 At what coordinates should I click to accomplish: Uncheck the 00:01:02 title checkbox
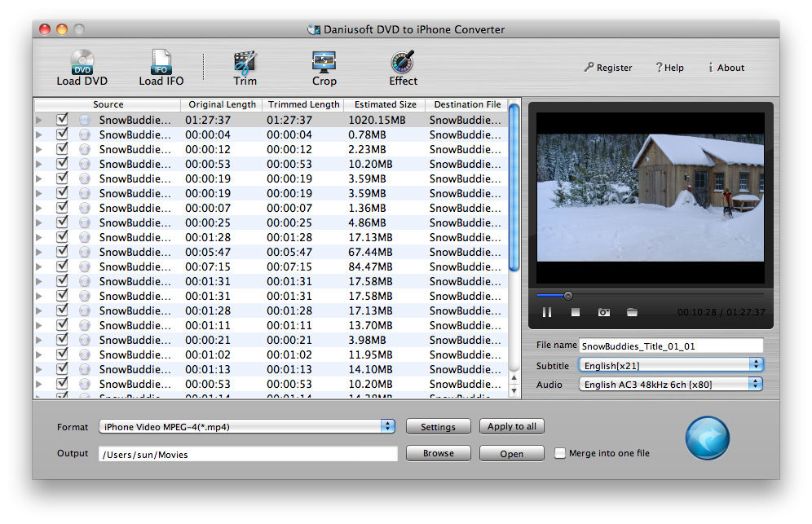62,354
